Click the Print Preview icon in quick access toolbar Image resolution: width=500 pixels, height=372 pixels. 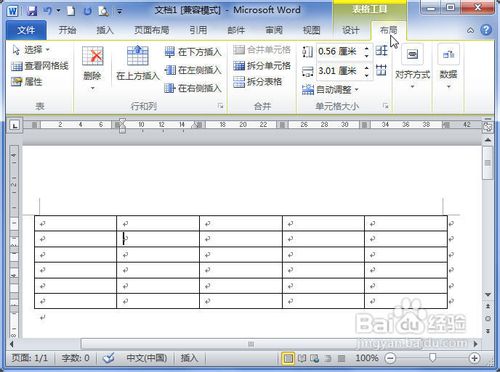(104, 11)
